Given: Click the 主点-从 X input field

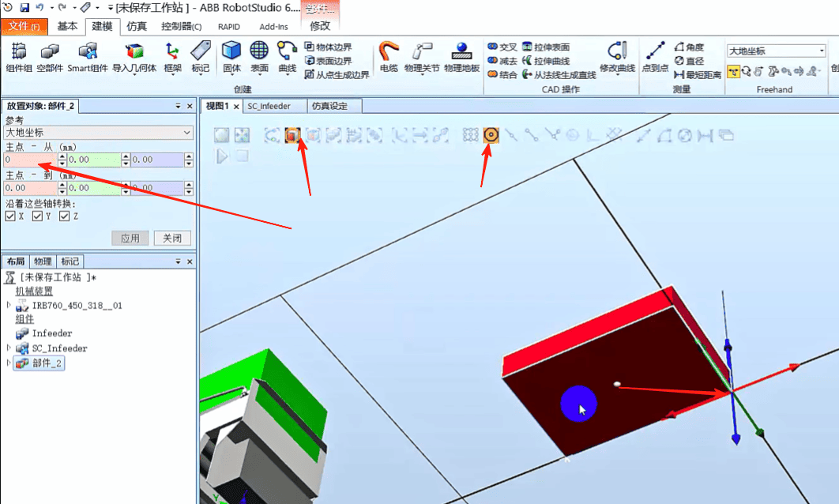Looking at the screenshot, I should coord(31,160).
